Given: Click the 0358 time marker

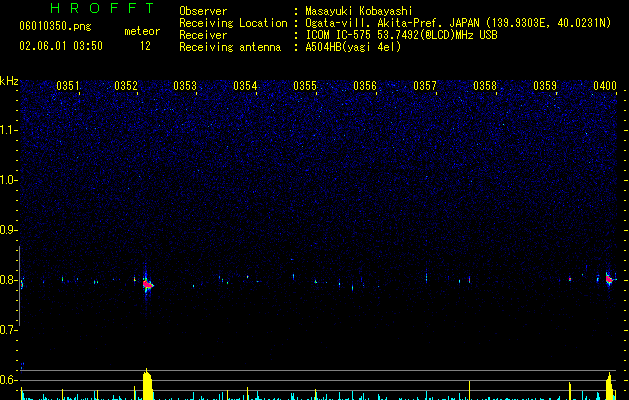Looking at the screenshot, I should (x=485, y=86).
